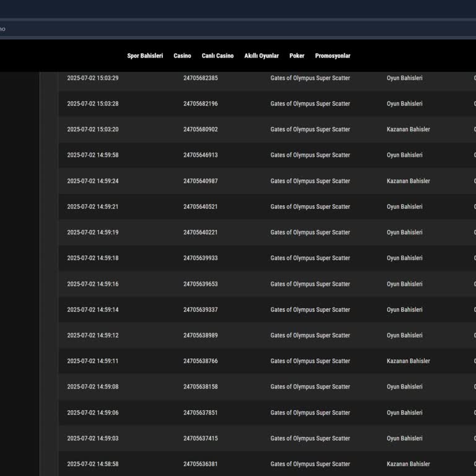This screenshot has height=476, width=476.
Task: Click the 2025-07-02 14:59:14 timestamp
Action: (x=93, y=309)
